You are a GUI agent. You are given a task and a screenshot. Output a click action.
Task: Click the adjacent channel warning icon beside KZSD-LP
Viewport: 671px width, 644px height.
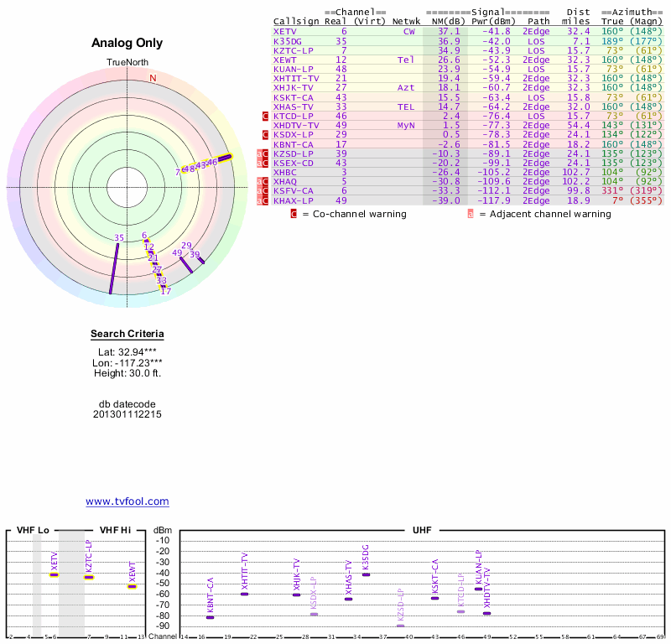[259, 154]
